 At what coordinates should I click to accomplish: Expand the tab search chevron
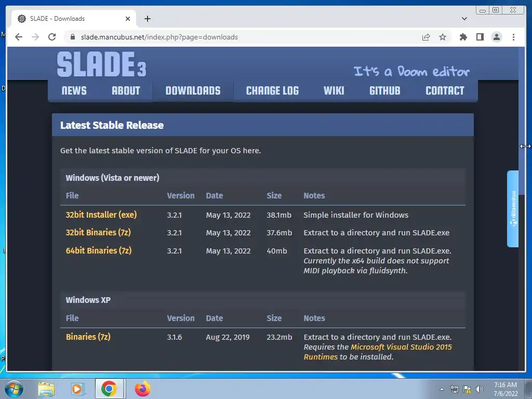pos(464,19)
